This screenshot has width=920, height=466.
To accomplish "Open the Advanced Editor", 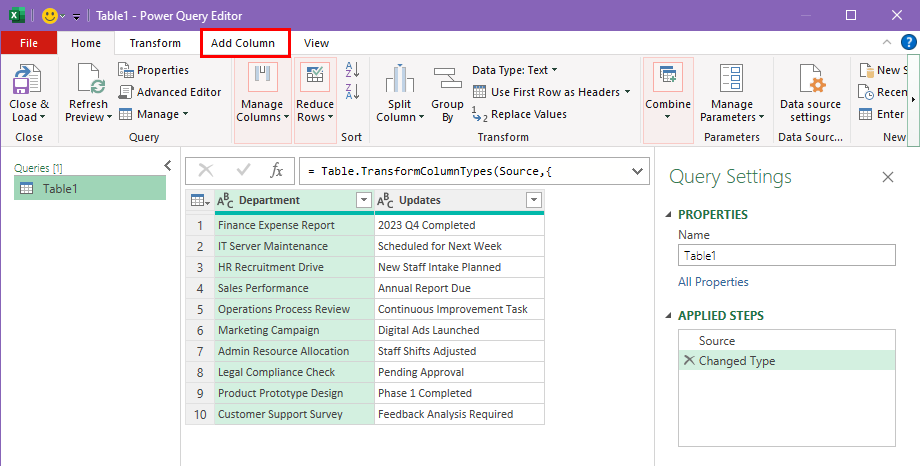I will click(x=170, y=92).
